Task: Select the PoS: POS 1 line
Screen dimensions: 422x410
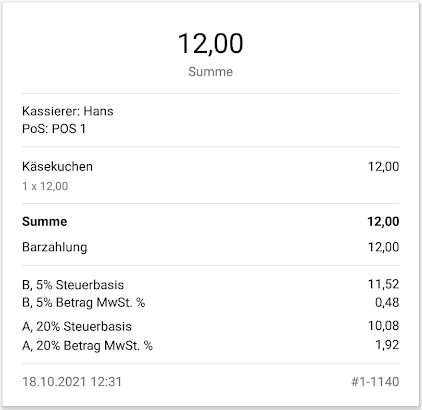Action: pyautogui.click(x=54, y=129)
